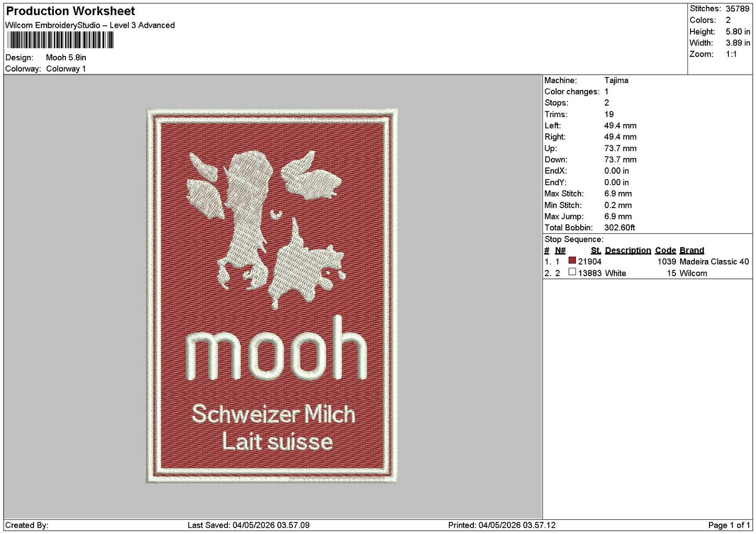Click the 'Created By:' footer label

(27, 525)
